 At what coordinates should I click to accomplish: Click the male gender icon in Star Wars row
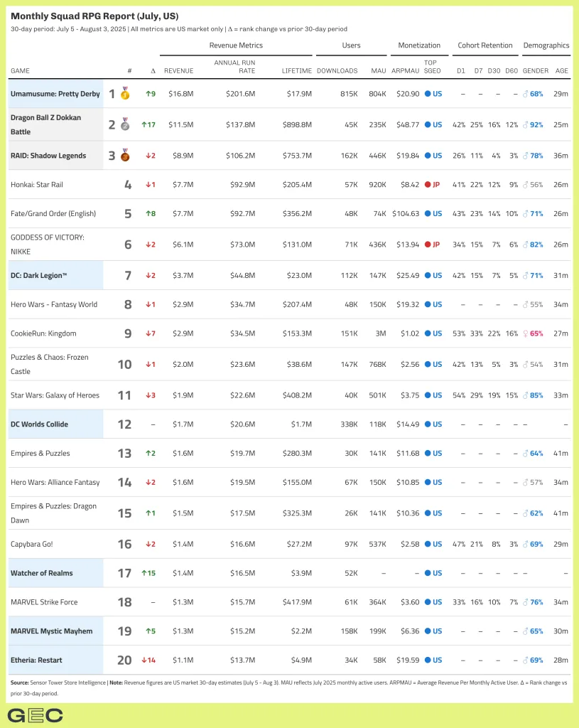(526, 395)
